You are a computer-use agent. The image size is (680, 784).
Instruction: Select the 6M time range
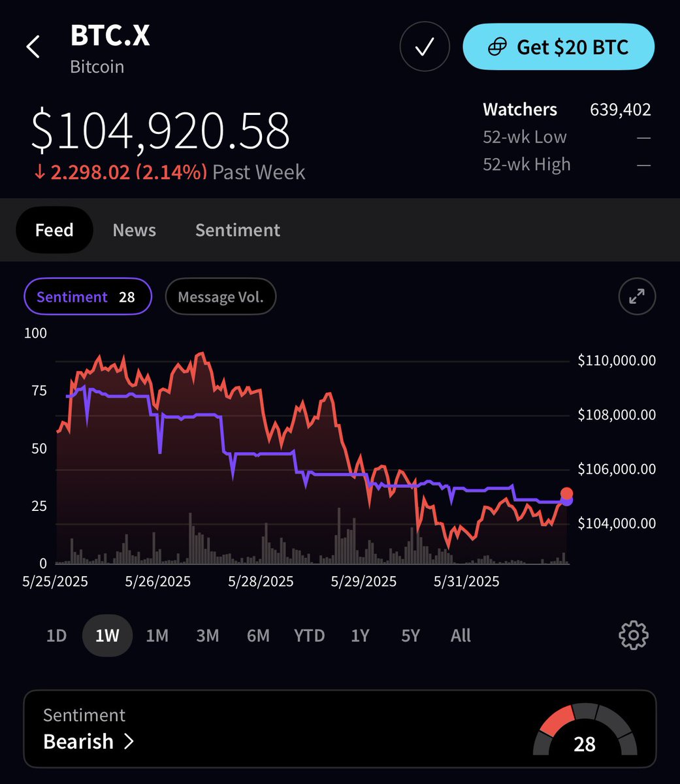point(258,635)
